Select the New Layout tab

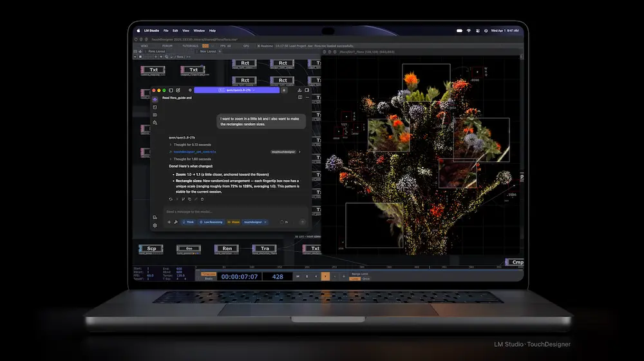(x=208, y=52)
